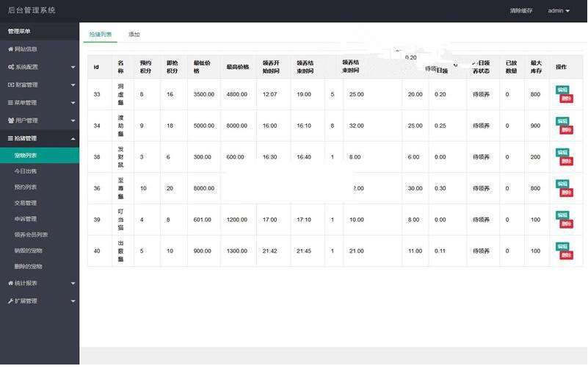Click the icon beside 统计报表
This screenshot has width=588, height=377.
[x=10, y=283]
